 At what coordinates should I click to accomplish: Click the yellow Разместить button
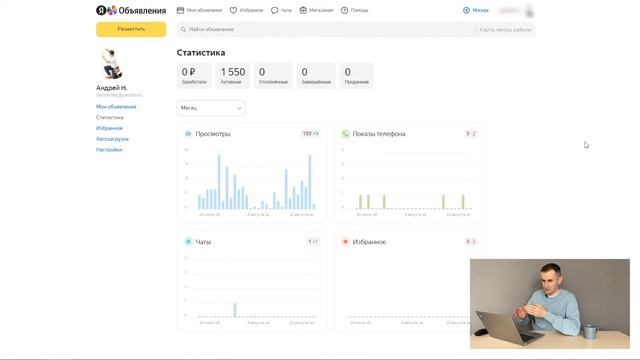click(131, 29)
